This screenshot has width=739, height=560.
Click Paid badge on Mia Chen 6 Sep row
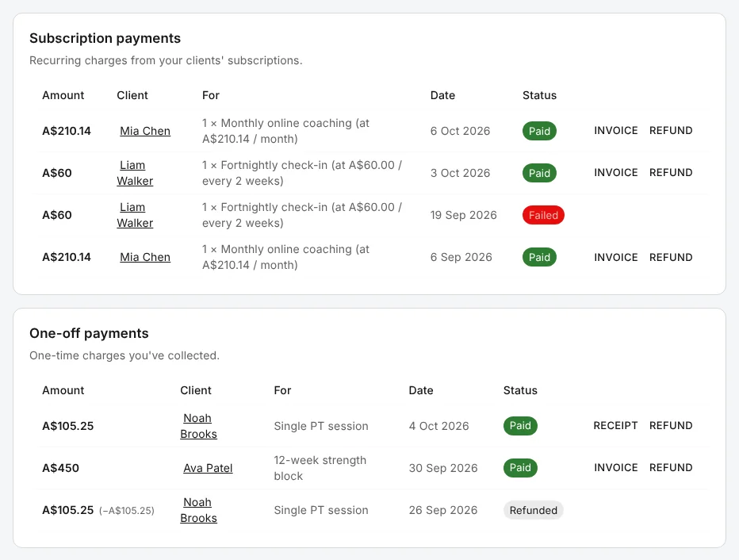(x=539, y=257)
